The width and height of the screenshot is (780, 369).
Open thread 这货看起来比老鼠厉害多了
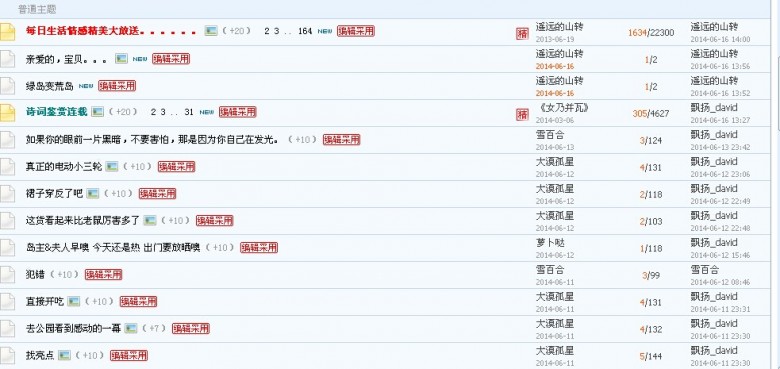(83, 220)
